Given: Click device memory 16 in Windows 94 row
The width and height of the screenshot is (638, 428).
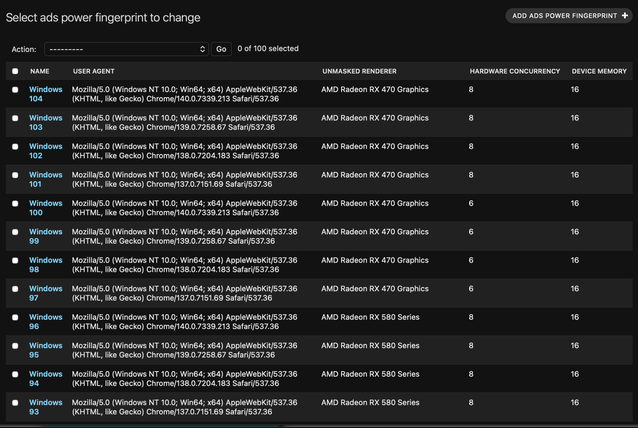Looking at the screenshot, I should tap(575, 374).
